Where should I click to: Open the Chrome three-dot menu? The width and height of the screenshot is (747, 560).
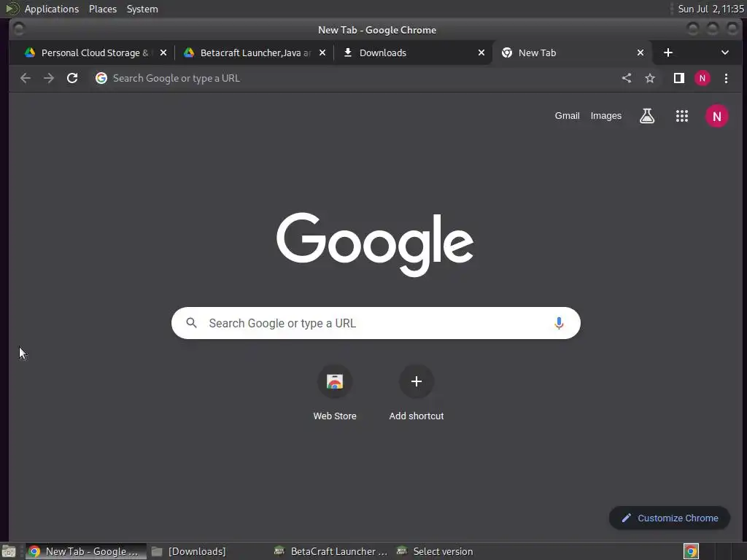point(726,78)
